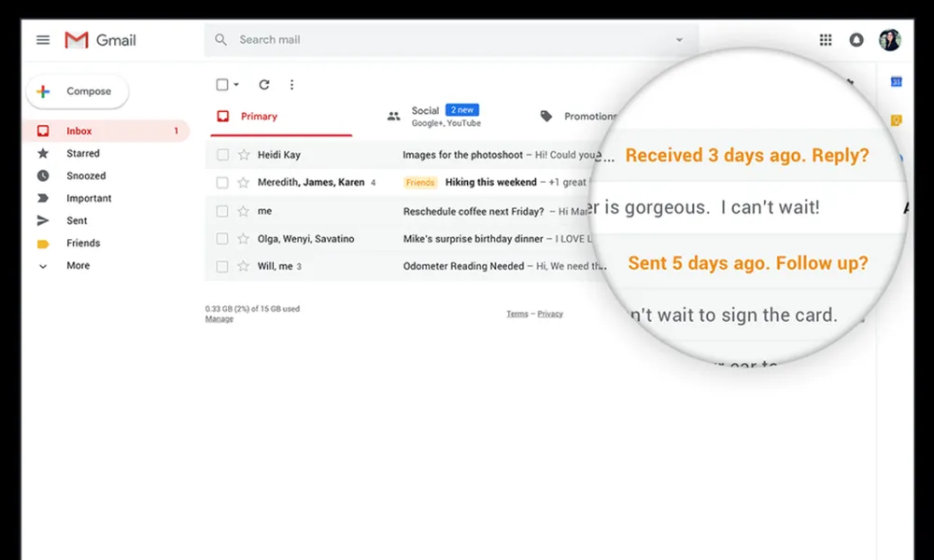The height and width of the screenshot is (560, 934).
Task: Open the Google apps grid
Action: click(x=825, y=40)
